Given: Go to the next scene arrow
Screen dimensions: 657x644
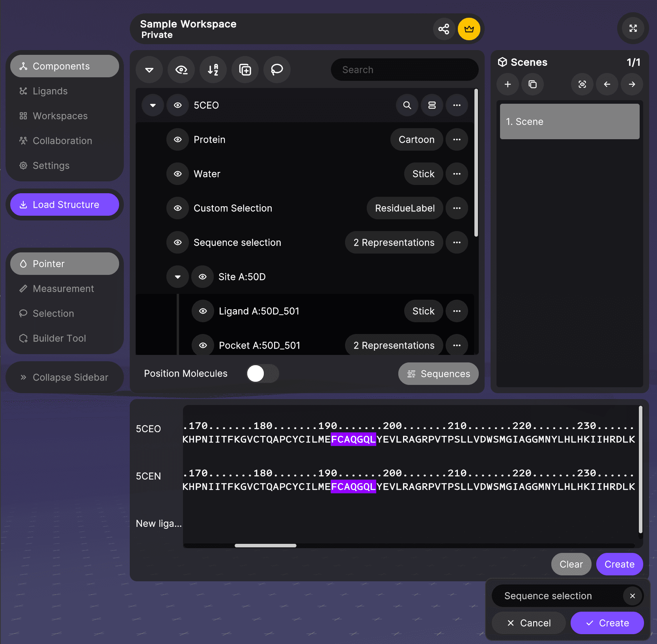Looking at the screenshot, I should [632, 84].
